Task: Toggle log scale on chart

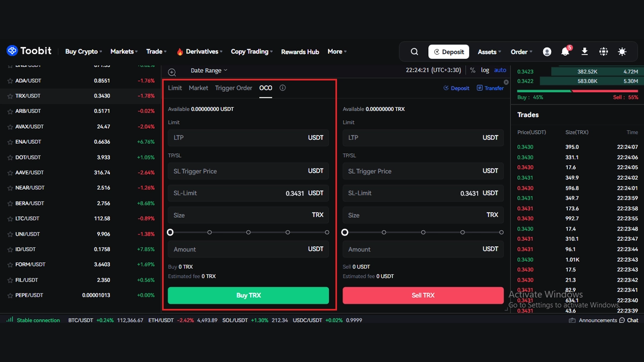Action: coord(485,70)
